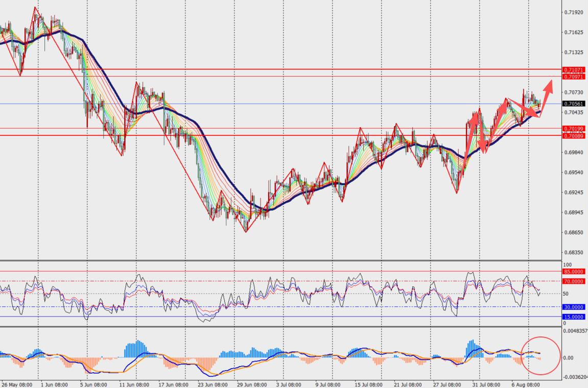Click the 0.71920 price axis label
The width and height of the screenshot is (588, 388).
574,12
